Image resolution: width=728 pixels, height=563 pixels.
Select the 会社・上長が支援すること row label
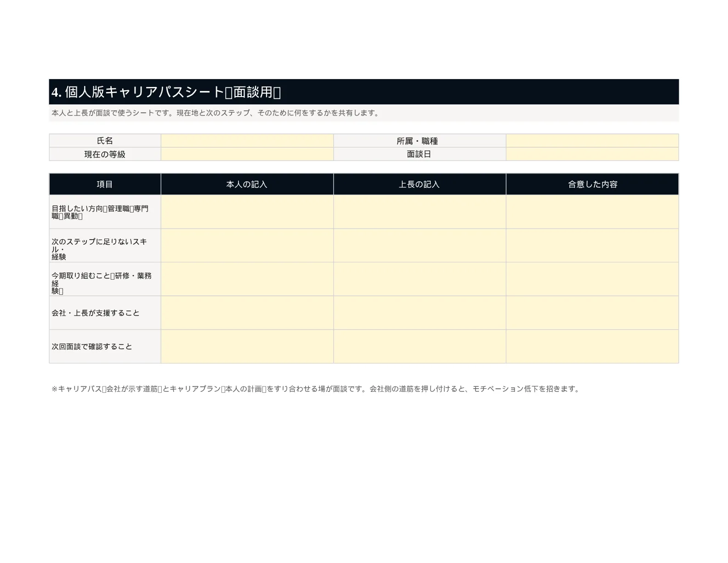105,313
